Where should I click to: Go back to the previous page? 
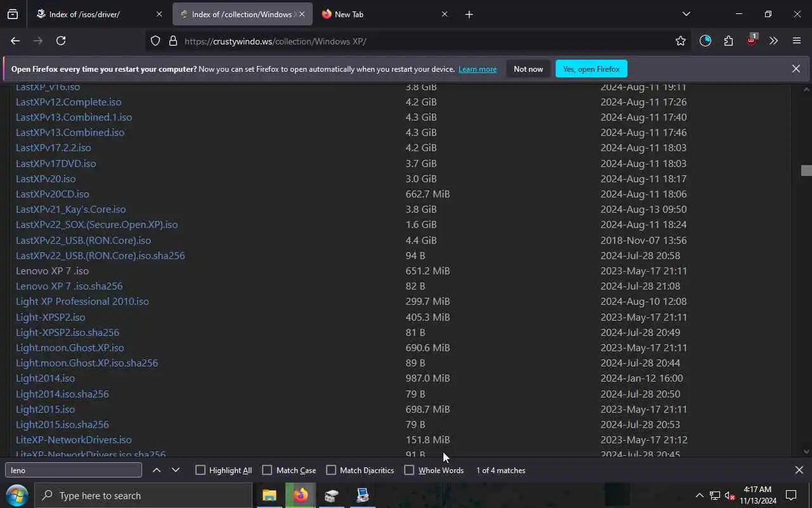tap(15, 41)
